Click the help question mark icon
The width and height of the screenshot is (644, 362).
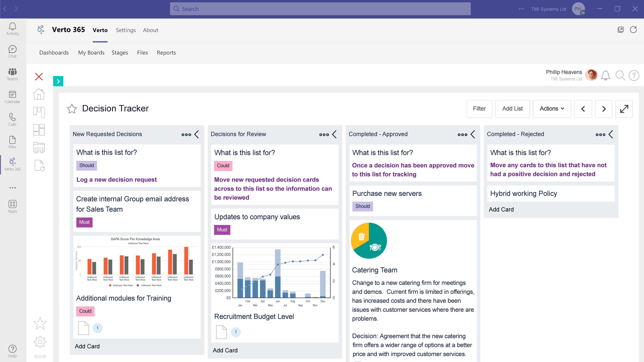coord(634,75)
